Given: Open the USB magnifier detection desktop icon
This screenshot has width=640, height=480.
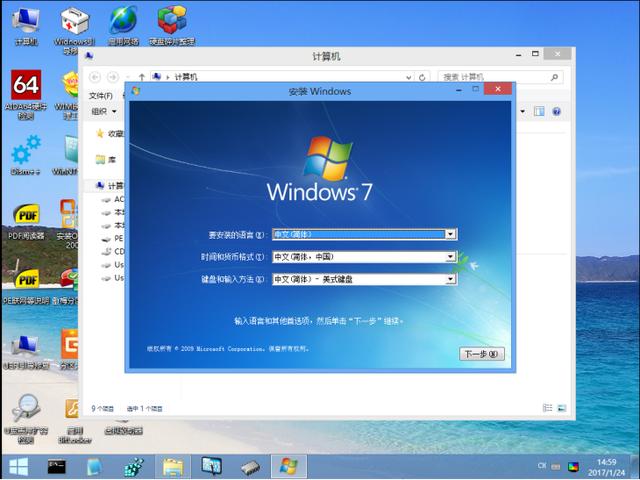Looking at the screenshot, I should (26, 419).
